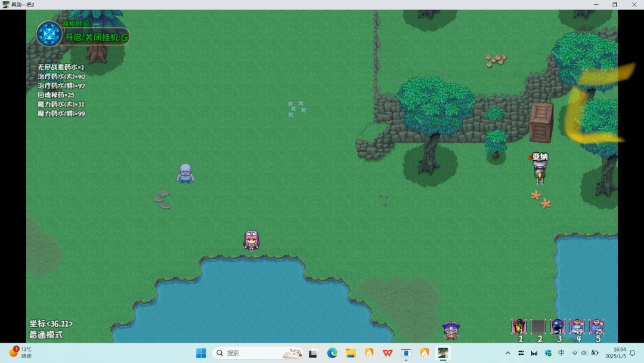Switch the 中 input method indicator

point(561,353)
